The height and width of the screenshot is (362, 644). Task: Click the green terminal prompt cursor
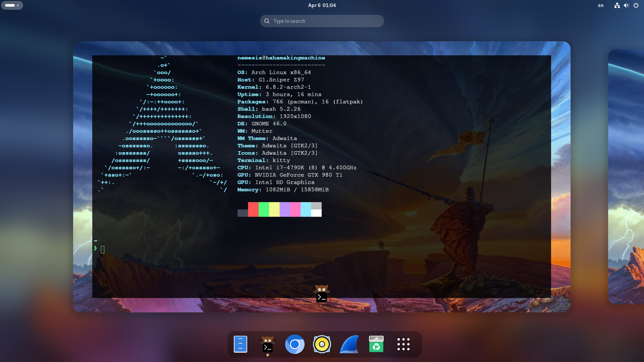103,250
